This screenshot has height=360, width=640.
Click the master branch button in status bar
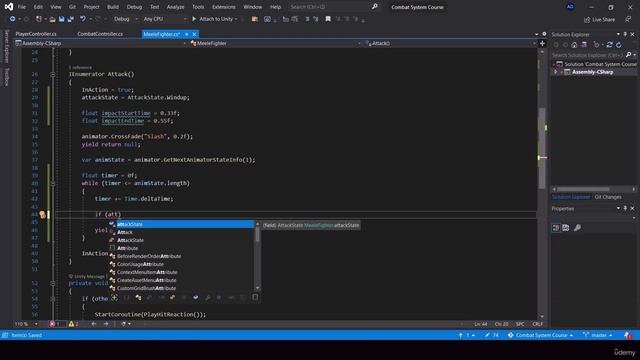click(x=598, y=335)
